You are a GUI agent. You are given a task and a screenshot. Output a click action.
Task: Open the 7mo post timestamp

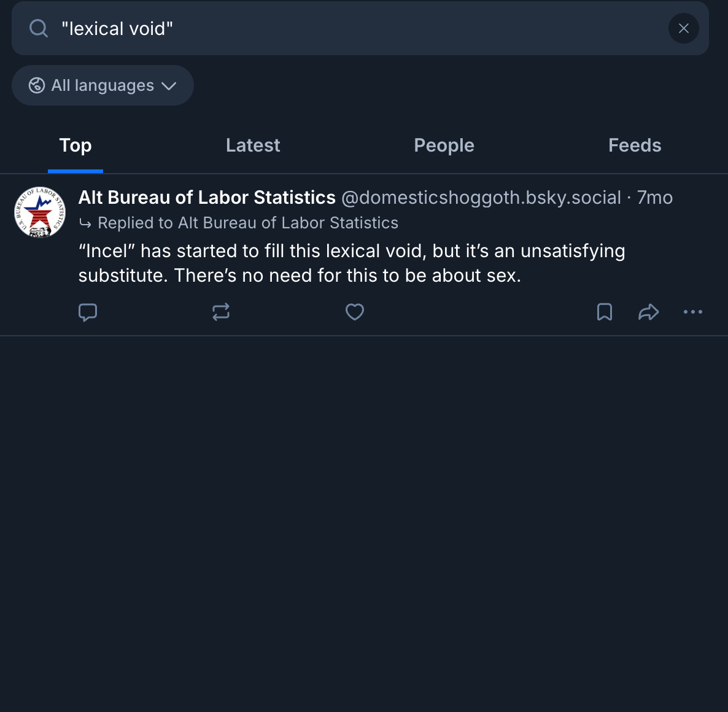pyautogui.click(x=655, y=198)
